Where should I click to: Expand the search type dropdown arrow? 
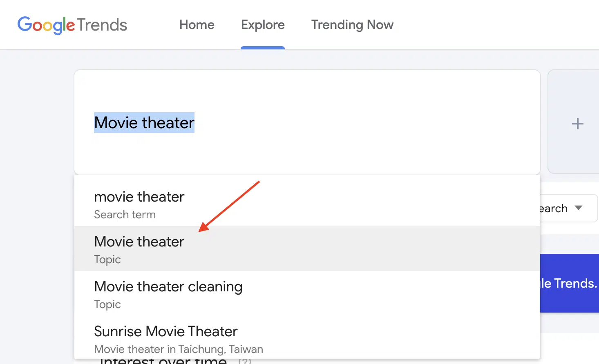coord(578,208)
